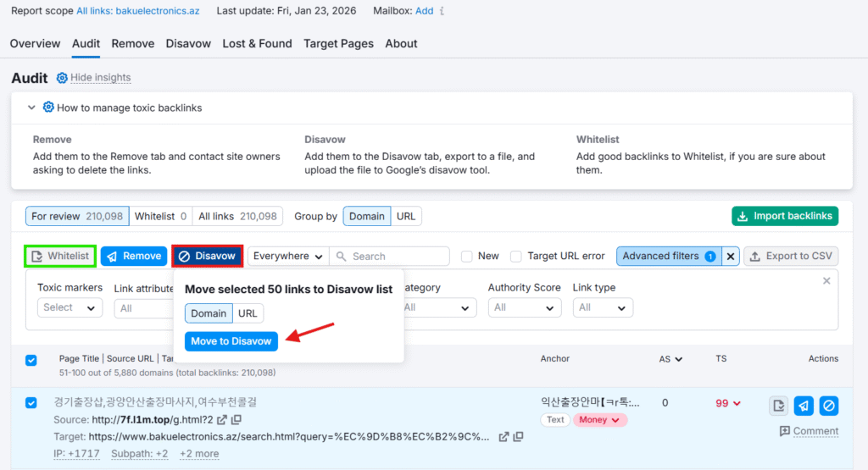Clear the Advanced filters with X
This screenshot has height=470, width=868.
tap(731, 256)
